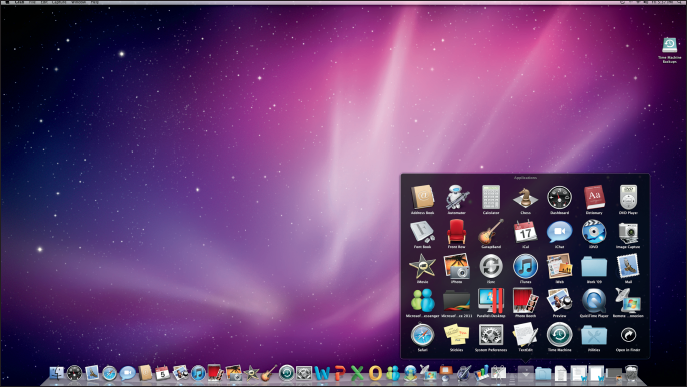The width and height of the screenshot is (687, 387).
Task: Open the Microsoft Office 2011 folder
Action: click(x=457, y=300)
